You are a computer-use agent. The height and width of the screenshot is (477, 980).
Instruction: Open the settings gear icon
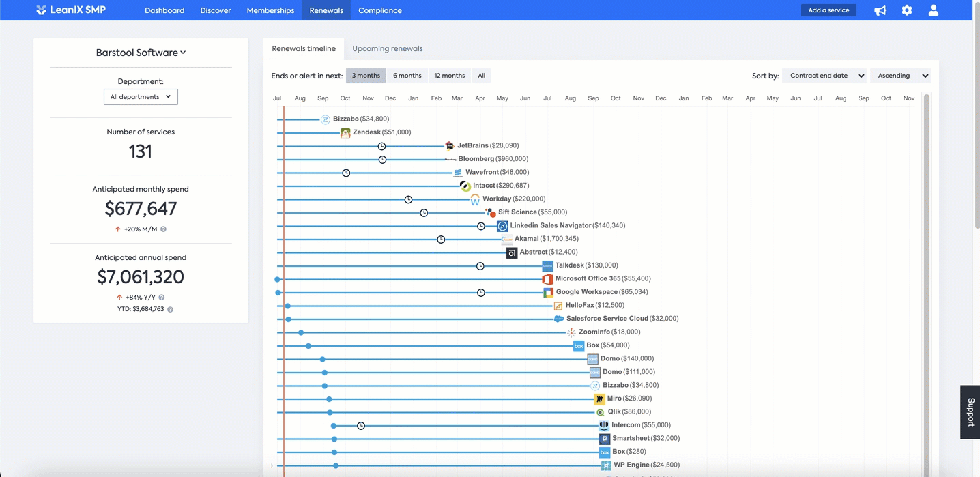(907, 10)
